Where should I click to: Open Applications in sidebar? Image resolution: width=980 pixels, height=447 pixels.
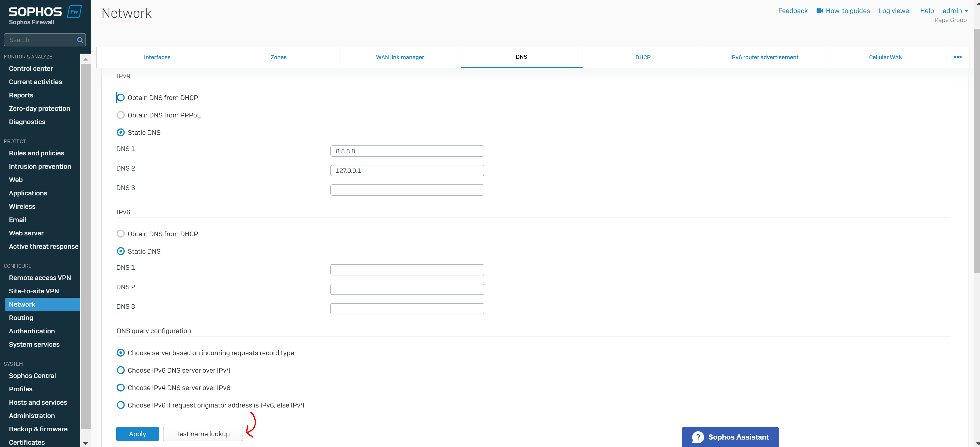(28, 193)
